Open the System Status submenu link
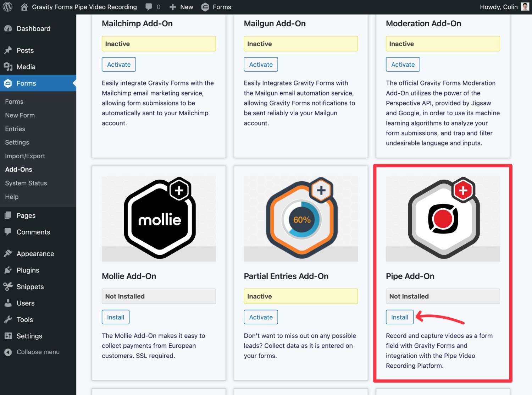 pyautogui.click(x=26, y=183)
